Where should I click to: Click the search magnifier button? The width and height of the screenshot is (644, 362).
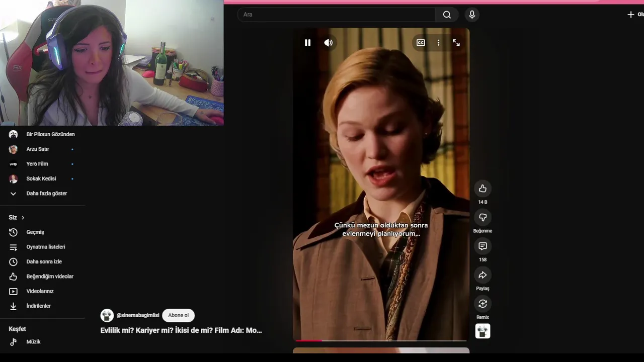[447, 15]
